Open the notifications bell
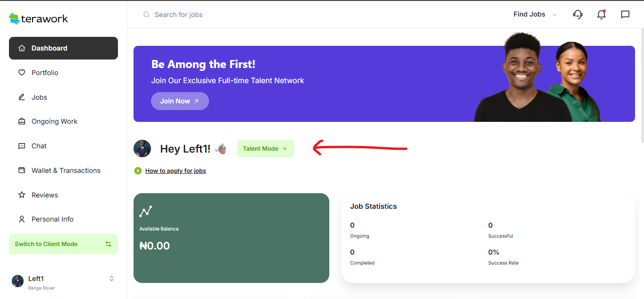The image size is (644, 299). [601, 15]
